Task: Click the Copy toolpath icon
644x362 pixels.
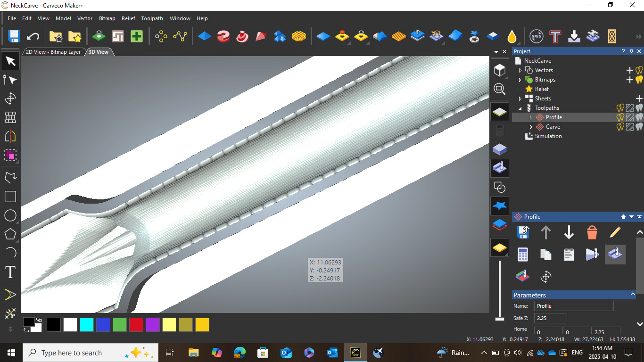Action: [546, 255]
